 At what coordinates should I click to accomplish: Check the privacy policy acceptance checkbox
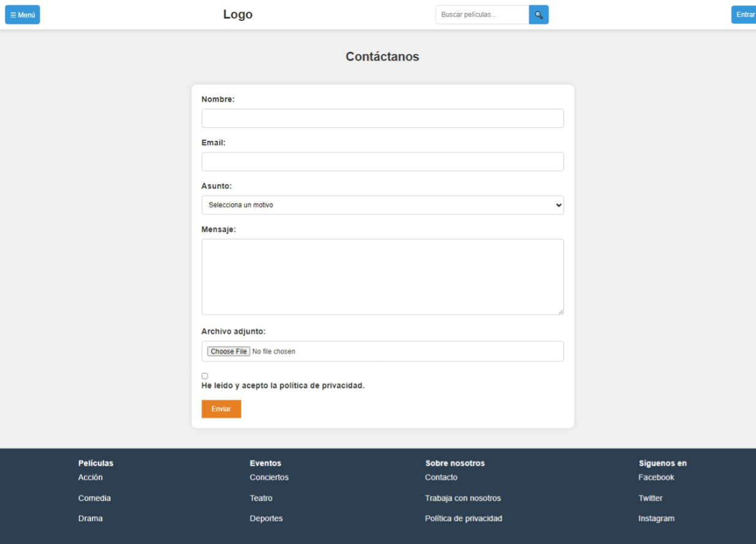pos(204,376)
